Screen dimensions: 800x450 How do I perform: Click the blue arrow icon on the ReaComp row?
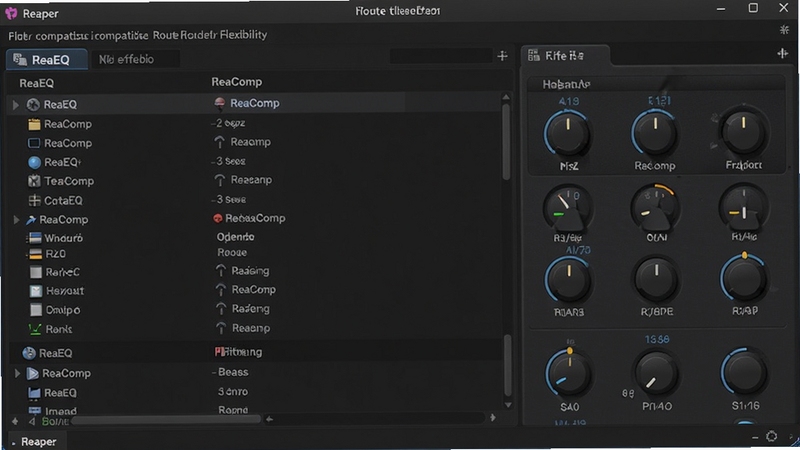[31, 220]
